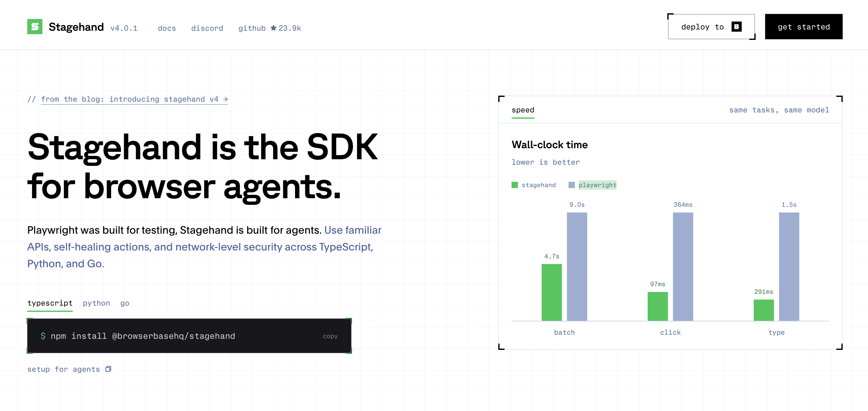Click the 364ms value label
The width and height of the screenshot is (868, 411).
[683, 205]
